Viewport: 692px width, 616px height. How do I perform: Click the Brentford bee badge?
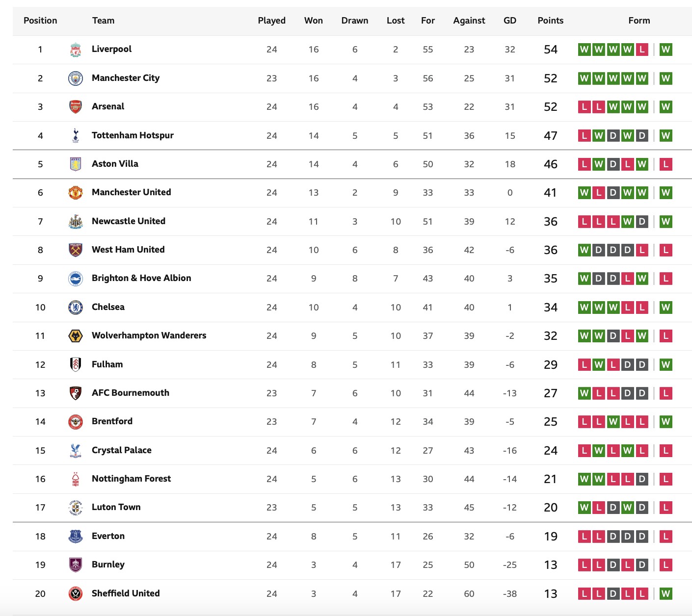pos(75,422)
